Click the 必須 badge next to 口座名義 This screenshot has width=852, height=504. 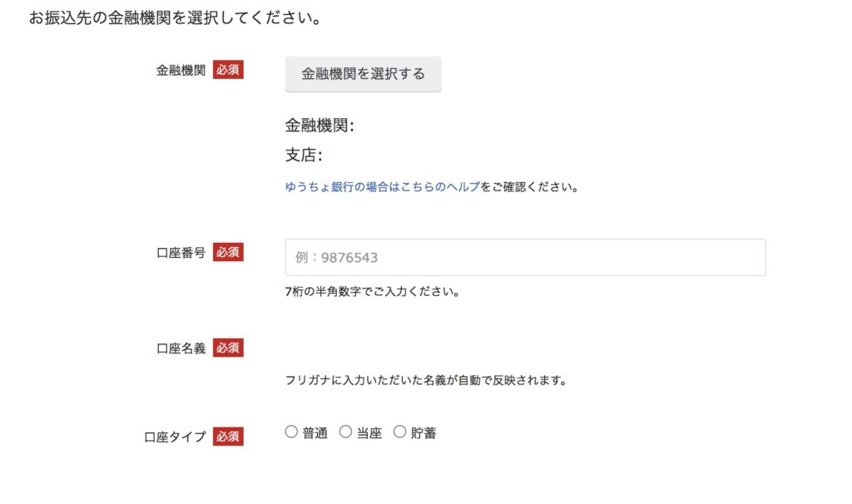click(228, 348)
